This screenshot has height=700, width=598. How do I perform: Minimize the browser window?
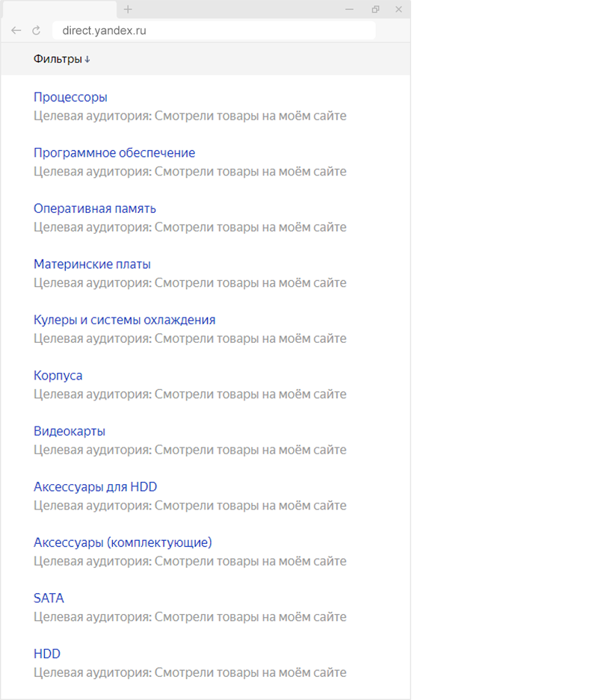pos(350,10)
